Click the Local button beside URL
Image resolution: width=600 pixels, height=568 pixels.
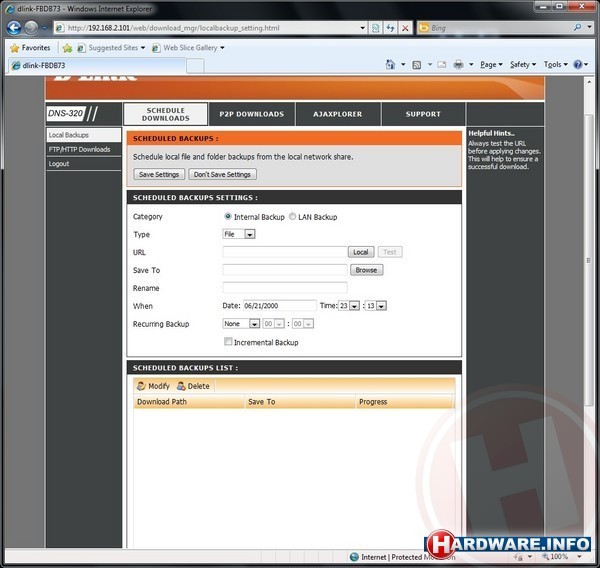click(361, 252)
